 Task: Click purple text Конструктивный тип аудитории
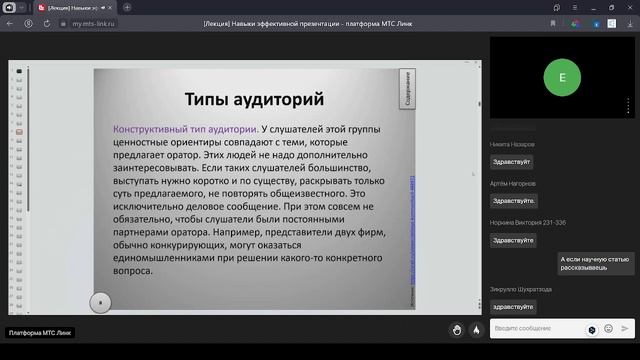[186, 129]
